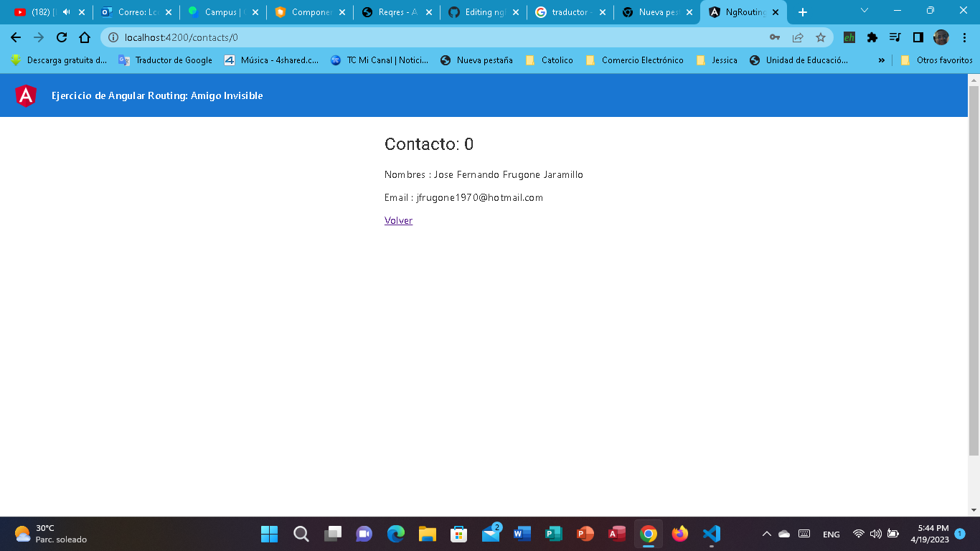980x551 pixels.
Task: Click the Angular logo in the app header
Action: coord(25,95)
